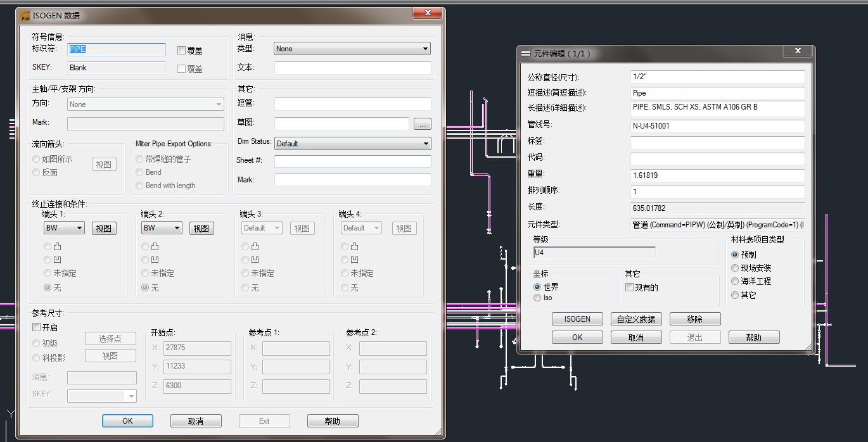Click 帮助 in 元件编辑 dialog
This screenshot has width=868, height=442.
(754, 338)
